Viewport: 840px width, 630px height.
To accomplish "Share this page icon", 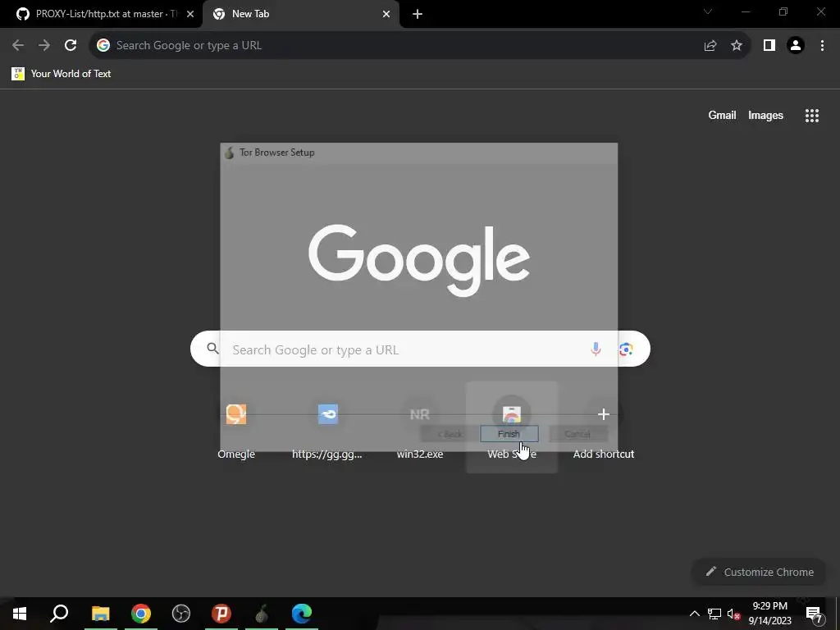I will click(710, 45).
